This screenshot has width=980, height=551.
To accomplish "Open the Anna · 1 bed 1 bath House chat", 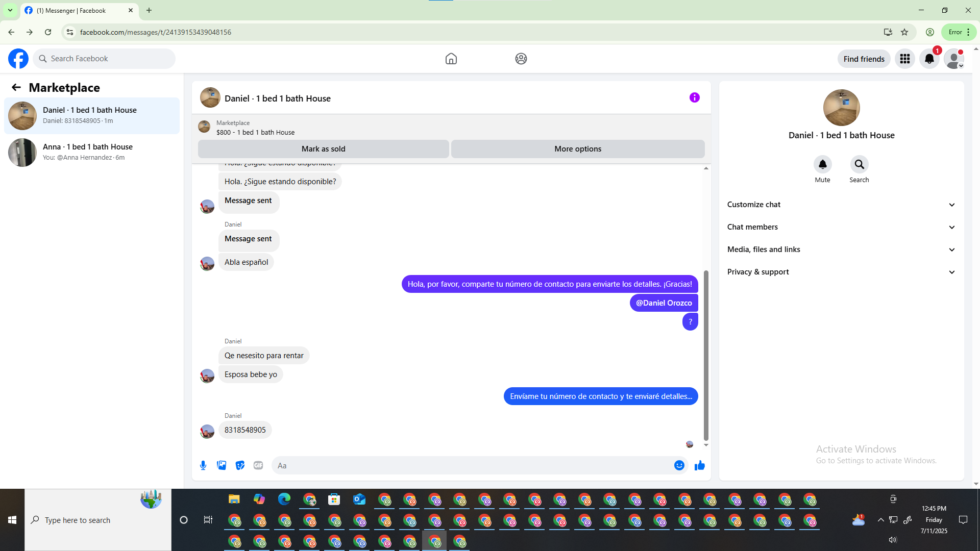I will [92, 153].
